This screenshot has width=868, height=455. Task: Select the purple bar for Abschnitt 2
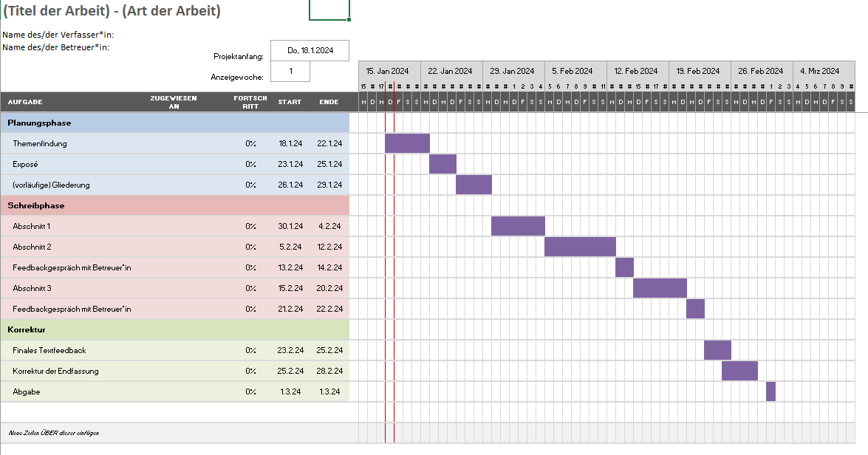(x=580, y=247)
